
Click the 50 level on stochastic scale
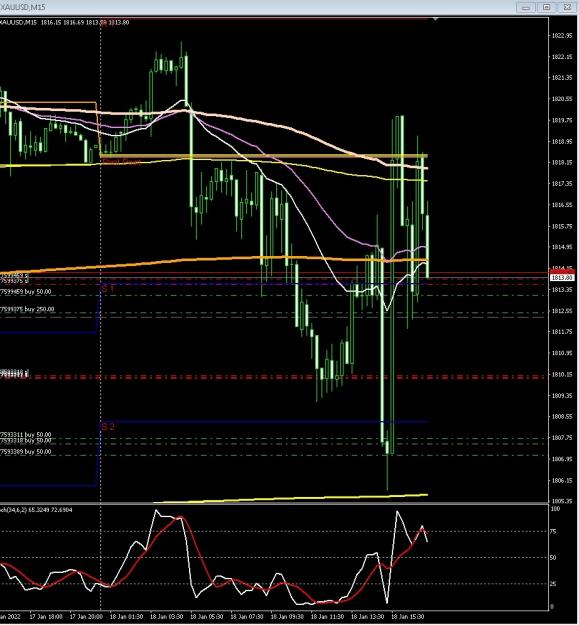click(553, 558)
